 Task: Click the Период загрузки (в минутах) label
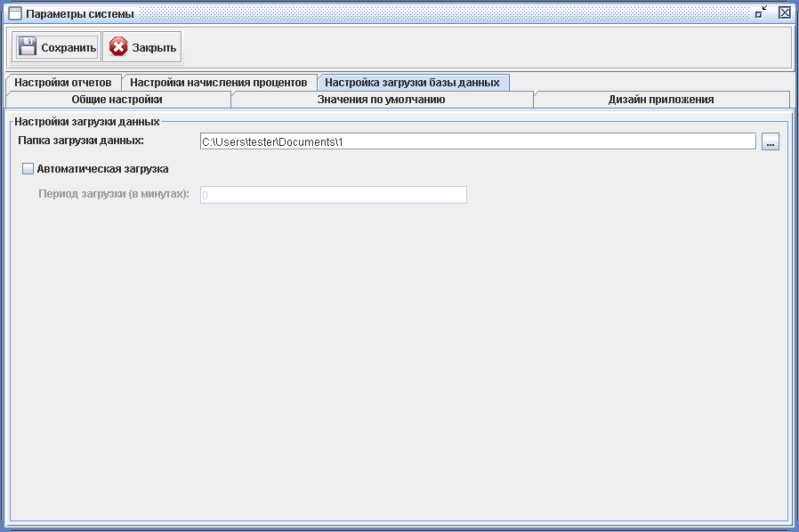pyautogui.click(x=114, y=194)
